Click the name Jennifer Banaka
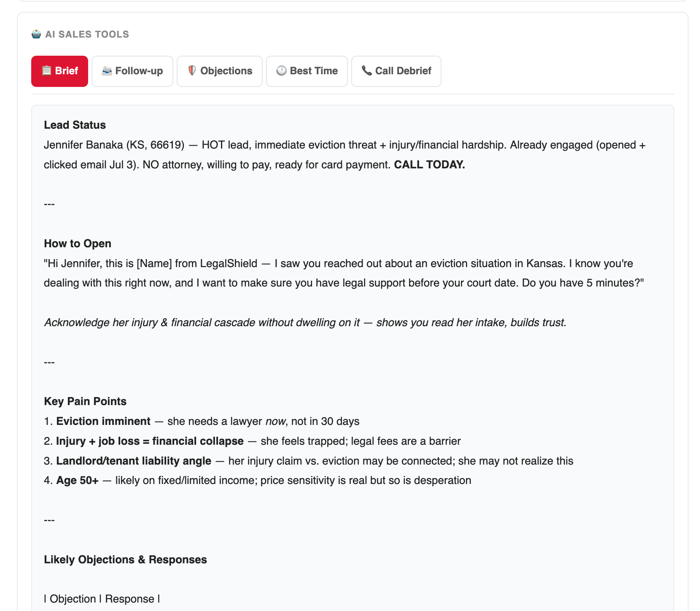Screen dimensions: 700x611 tap(83, 145)
